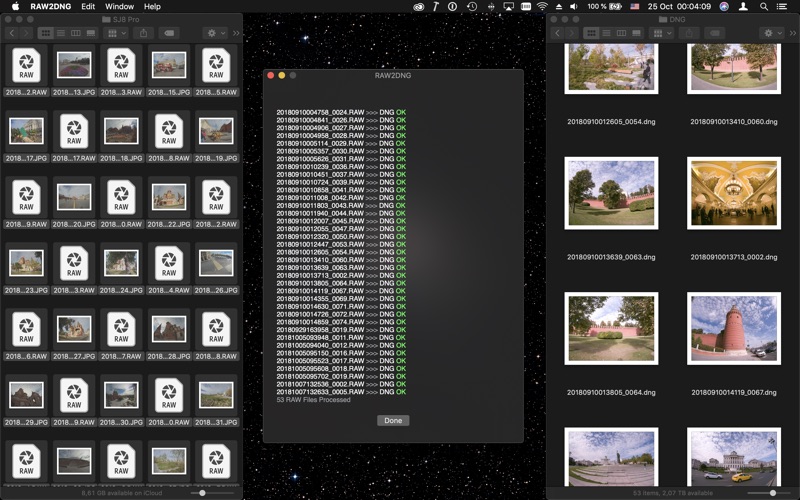Click the Share icon in SJ8 Pro toolbar

click(143, 33)
